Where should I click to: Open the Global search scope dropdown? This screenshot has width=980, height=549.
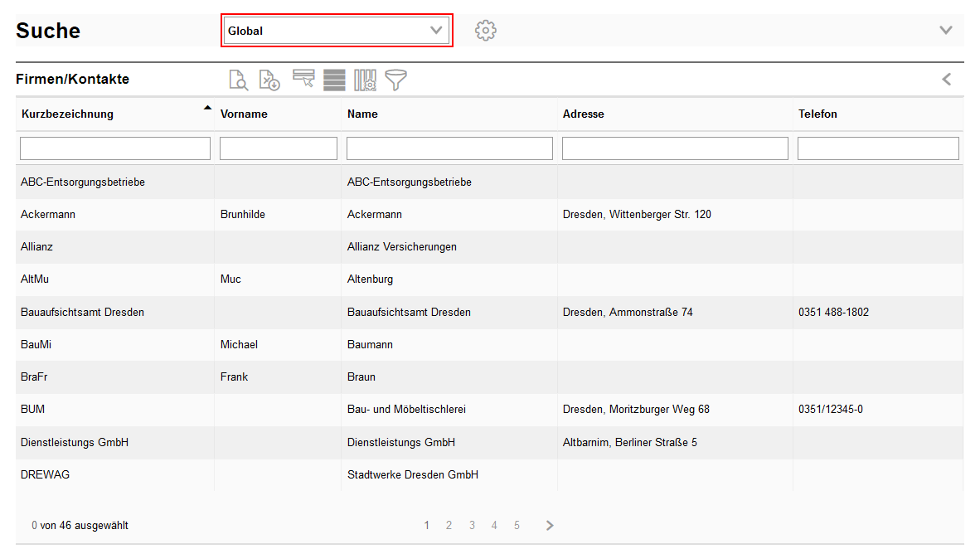click(337, 31)
